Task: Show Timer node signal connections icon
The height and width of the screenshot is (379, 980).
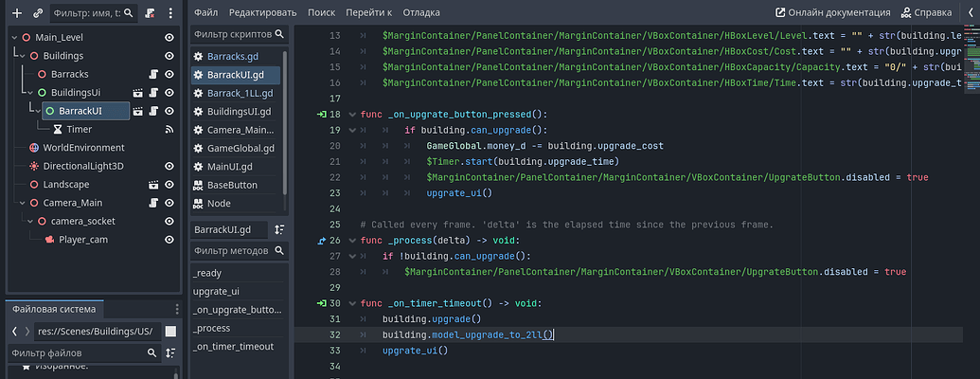Action: click(169, 130)
